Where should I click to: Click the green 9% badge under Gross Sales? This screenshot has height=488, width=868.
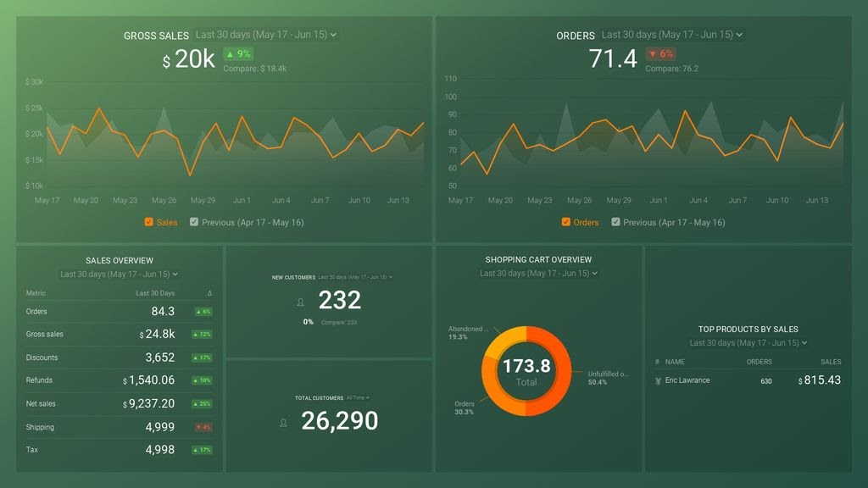(239, 53)
